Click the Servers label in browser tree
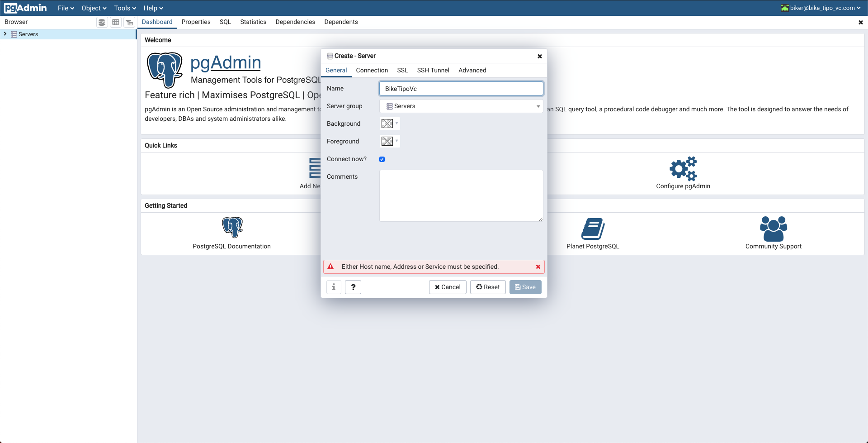Image resolution: width=868 pixels, height=443 pixels. click(x=28, y=34)
